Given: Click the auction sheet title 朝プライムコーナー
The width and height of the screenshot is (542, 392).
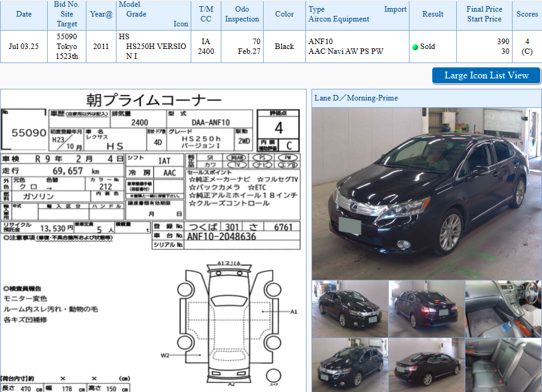Looking at the screenshot, I should click(x=153, y=100).
